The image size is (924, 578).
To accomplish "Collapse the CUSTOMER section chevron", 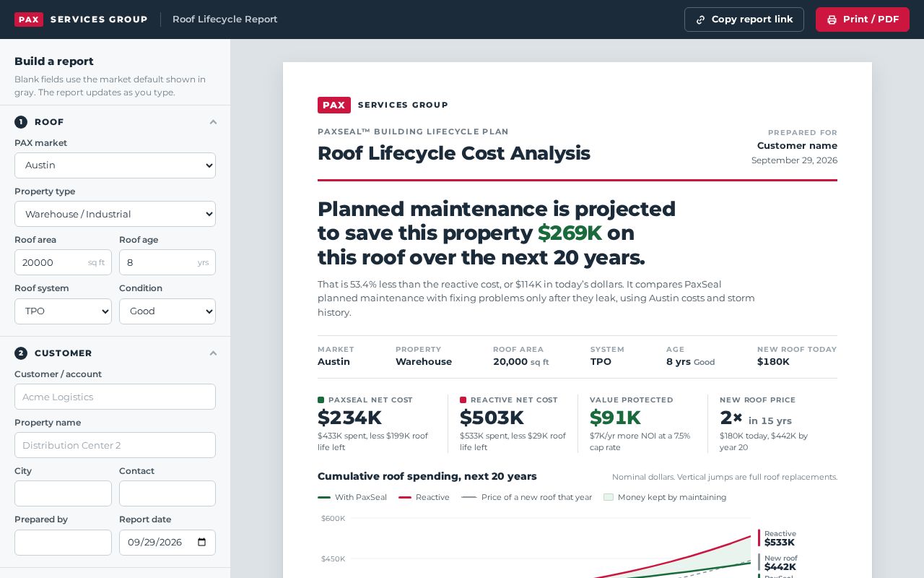I will click(213, 353).
